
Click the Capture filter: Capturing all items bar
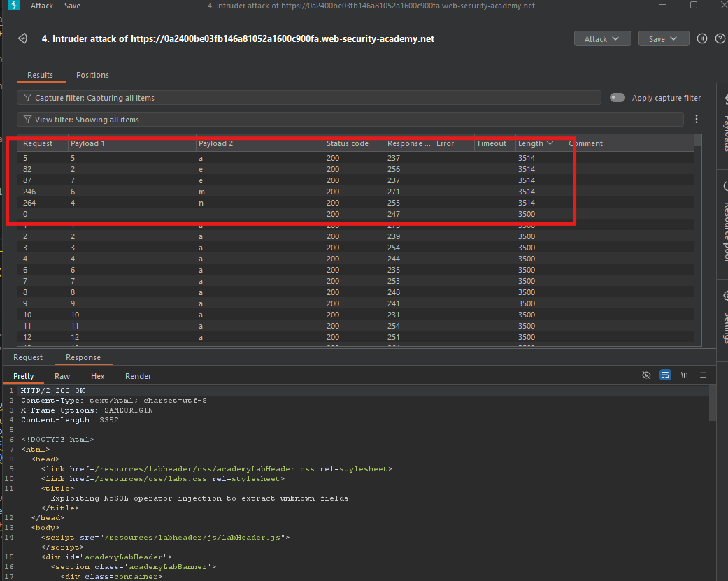coord(308,98)
